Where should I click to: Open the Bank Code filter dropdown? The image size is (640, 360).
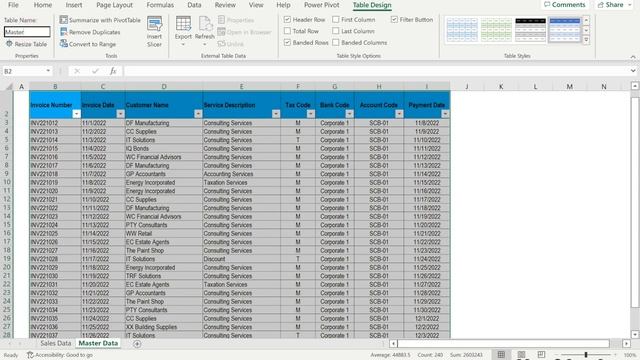tap(349, 114)
